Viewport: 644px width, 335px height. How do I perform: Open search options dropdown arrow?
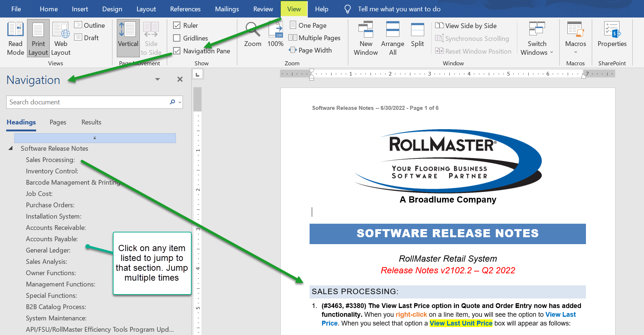click(180, 103)
